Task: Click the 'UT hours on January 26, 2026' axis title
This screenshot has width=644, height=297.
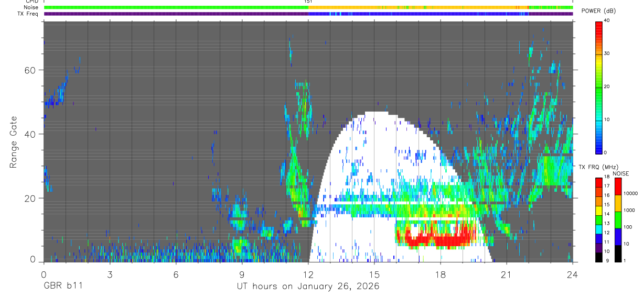Action: (308, 287)
